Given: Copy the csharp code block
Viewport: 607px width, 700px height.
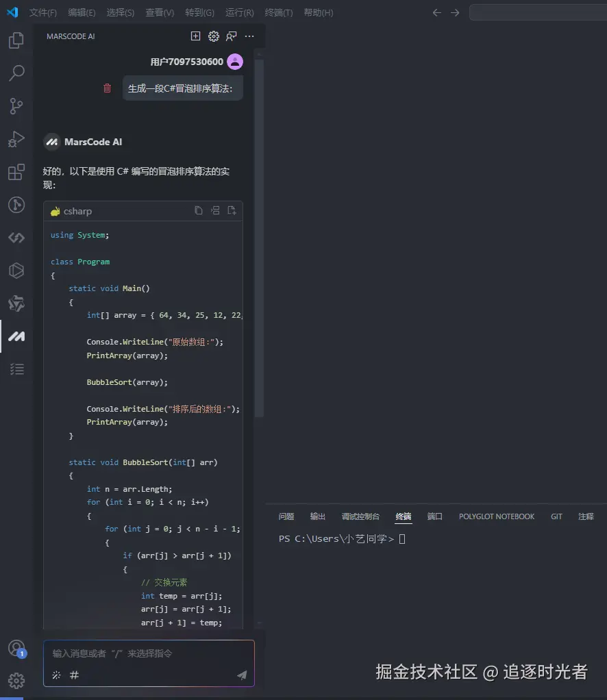Looking at the screenshot, I should [199, 210].
